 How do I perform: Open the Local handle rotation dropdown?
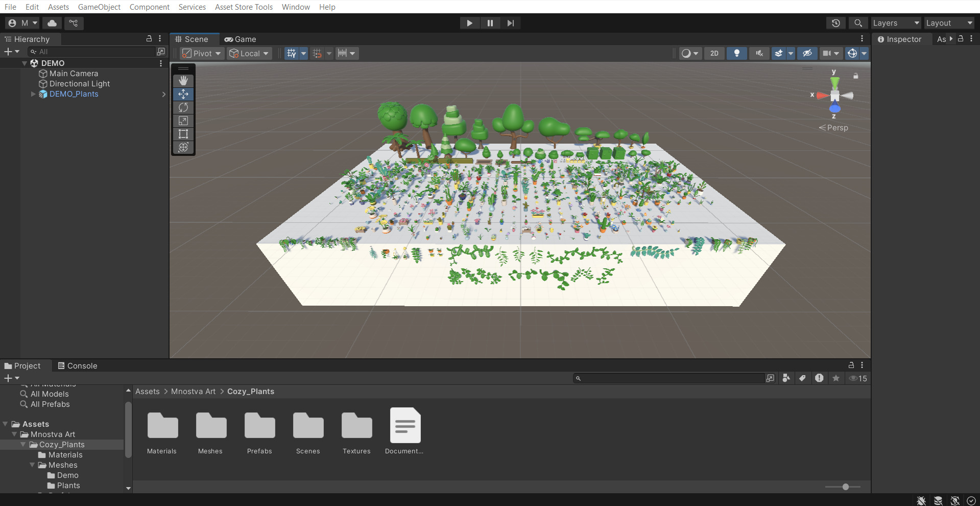pos(249,53)
